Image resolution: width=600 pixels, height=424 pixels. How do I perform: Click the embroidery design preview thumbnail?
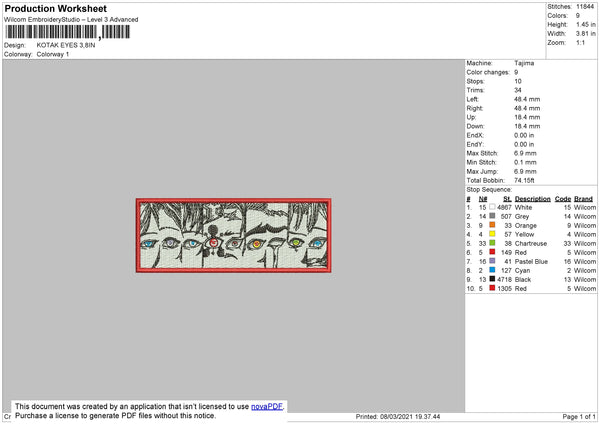(233, 235)
